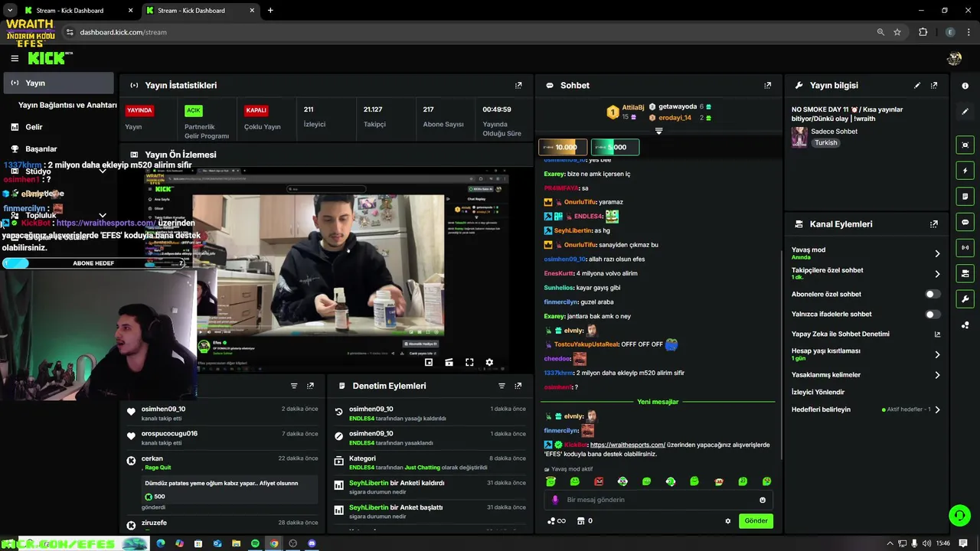980x551 pixels.
Task: Send the chat message with Gönder
Action: coord(756,521)
